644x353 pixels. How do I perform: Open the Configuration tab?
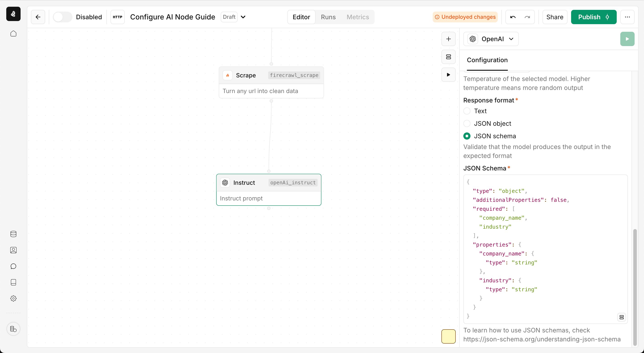[487, 60]
